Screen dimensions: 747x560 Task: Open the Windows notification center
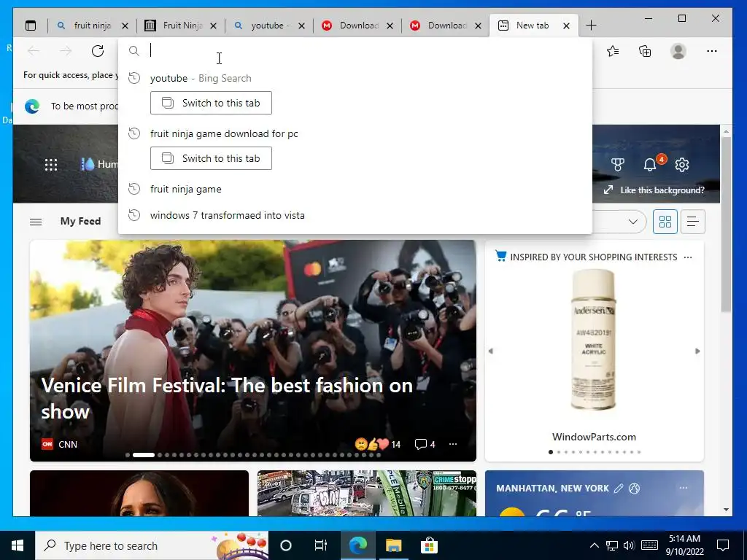click(x=723, y=545)
